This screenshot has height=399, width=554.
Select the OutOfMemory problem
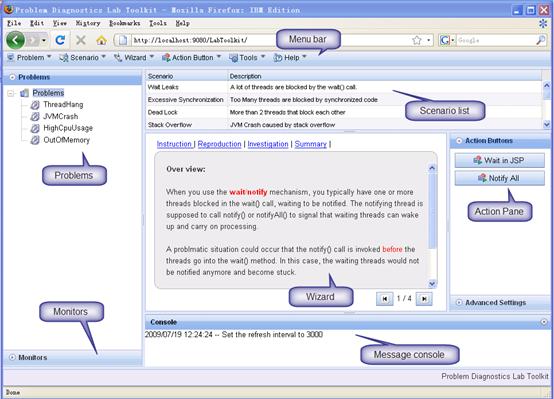click(x=66, y=140)
